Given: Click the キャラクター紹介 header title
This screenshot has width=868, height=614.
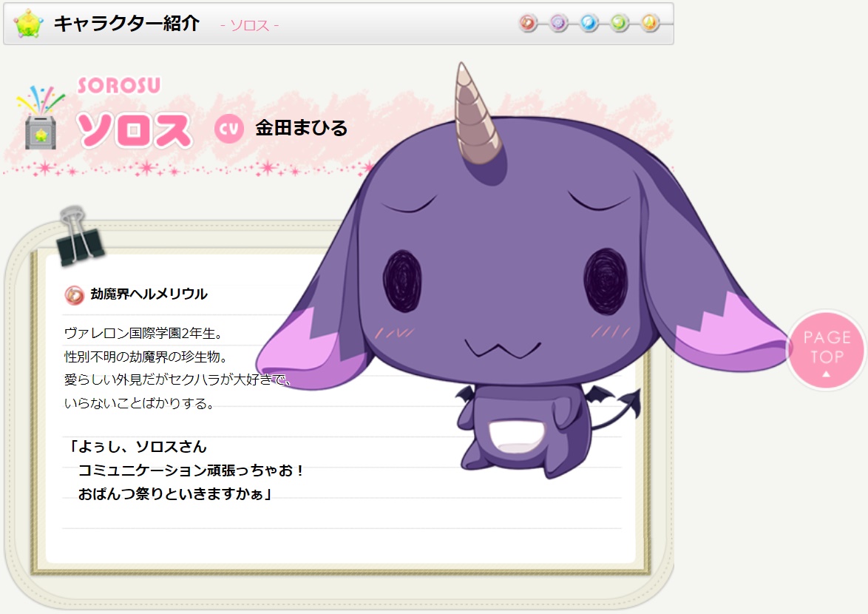Looking at the screenshot, I should tap(126, 23).
